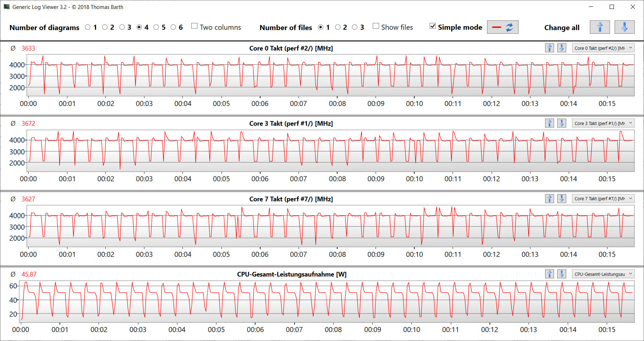644x341 pixels.
Task: Choose 3 for number of files
Action: 355,27
